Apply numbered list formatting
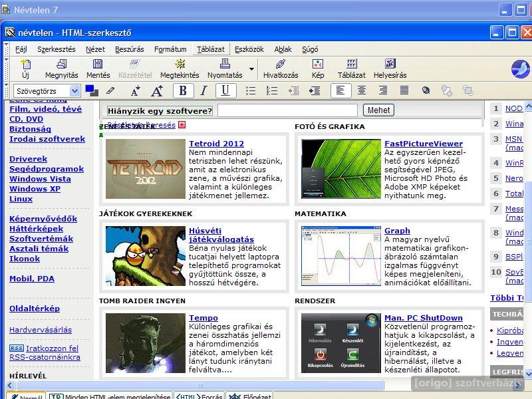The image size is (532, 399). 272,90
